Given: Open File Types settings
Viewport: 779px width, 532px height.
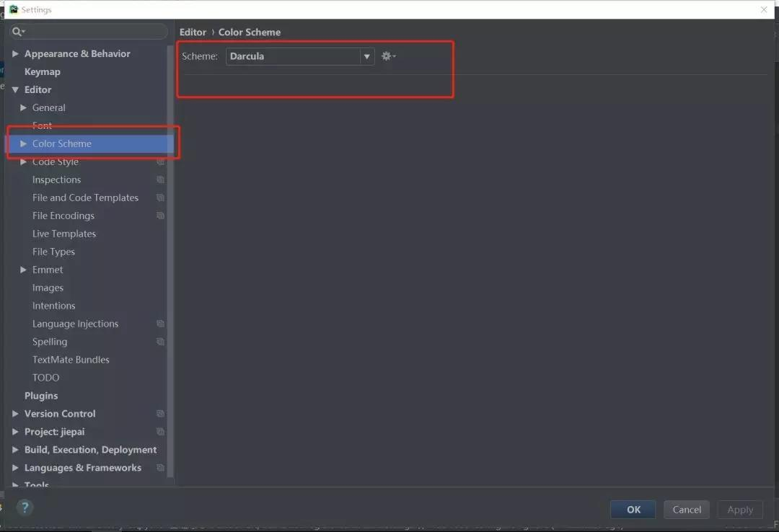Looking at the screenshot, I should [x=53, y=252].
